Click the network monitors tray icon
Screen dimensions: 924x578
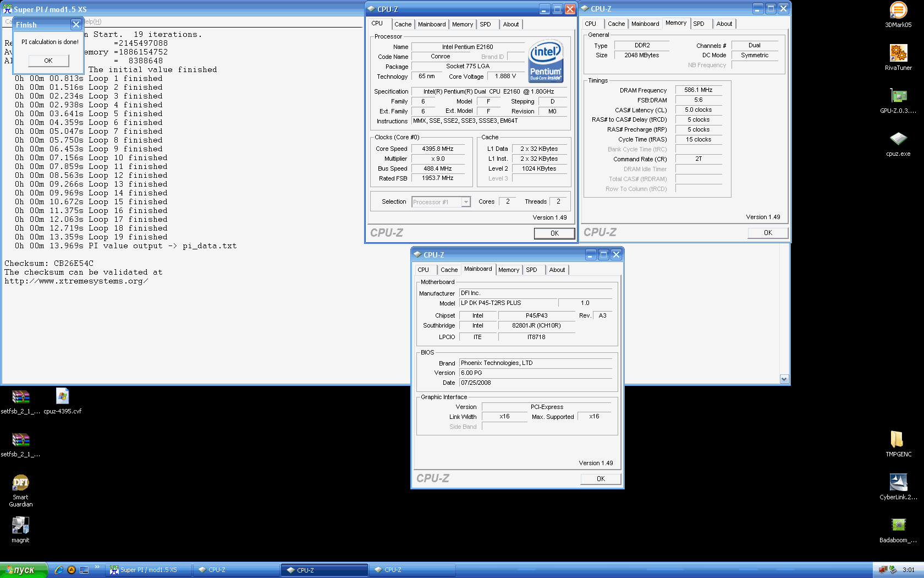tap(883, 570)
